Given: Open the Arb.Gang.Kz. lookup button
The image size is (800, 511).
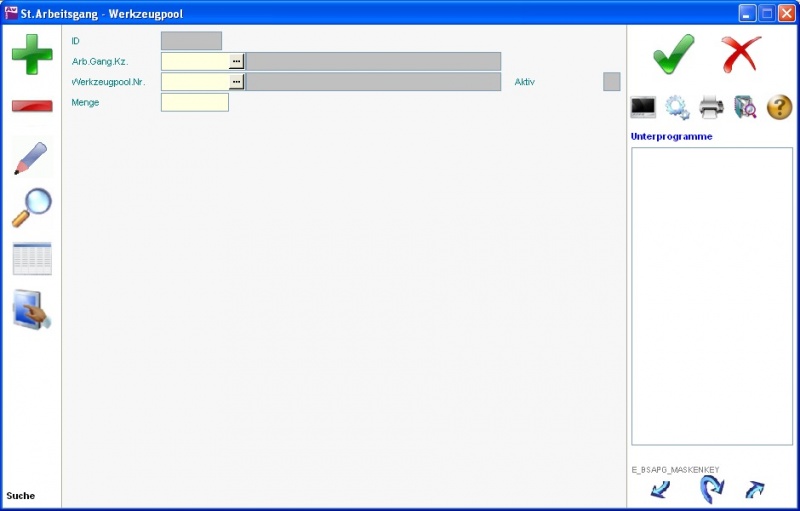Looking at the screenshot, I should [x=237, y=61].
